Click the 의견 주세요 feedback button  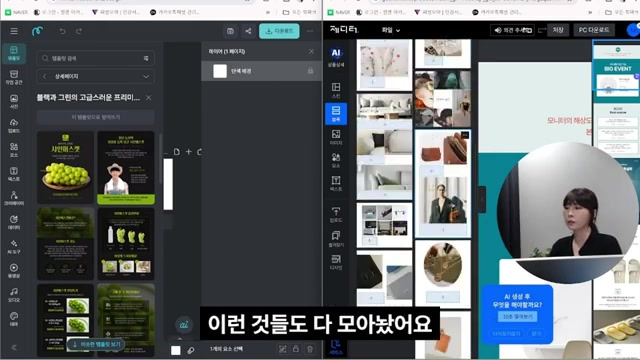point(513,30)
